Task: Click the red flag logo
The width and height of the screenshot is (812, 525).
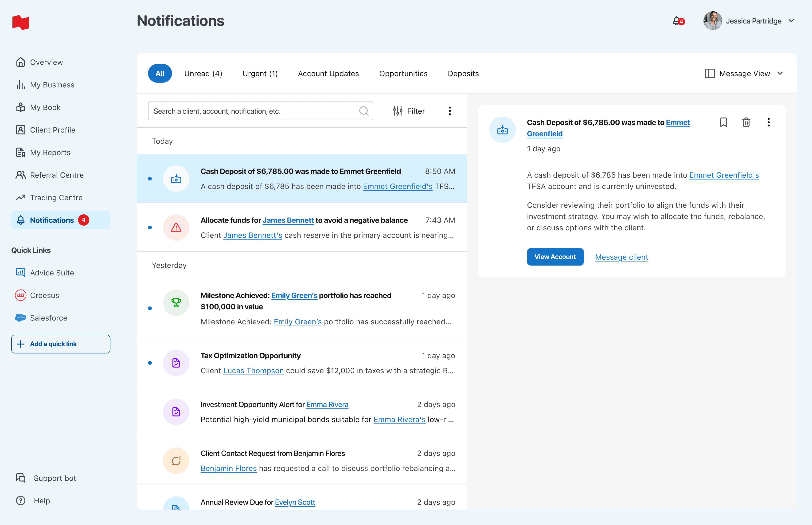Action: pos(21,23)
